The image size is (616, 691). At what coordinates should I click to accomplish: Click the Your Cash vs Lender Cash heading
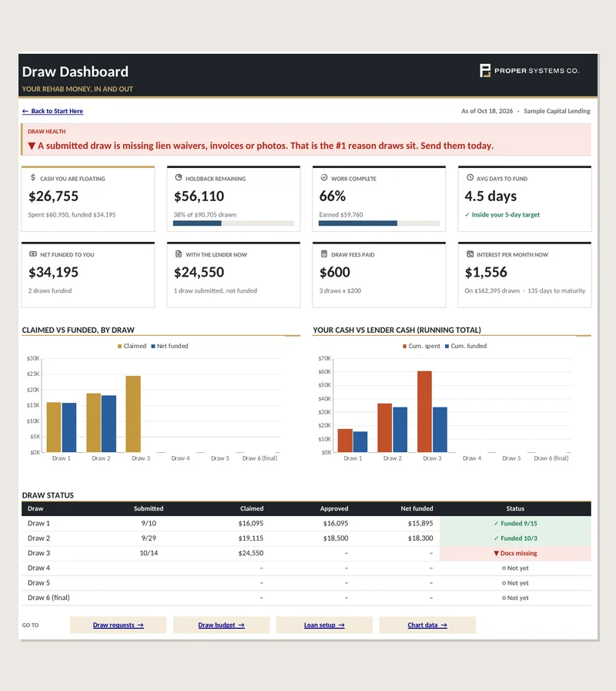pos(397,330)
